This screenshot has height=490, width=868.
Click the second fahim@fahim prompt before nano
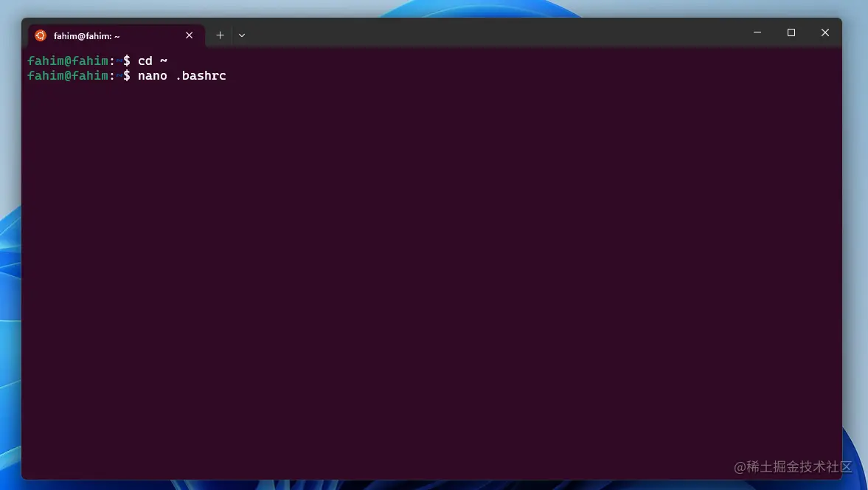[79, 75]
